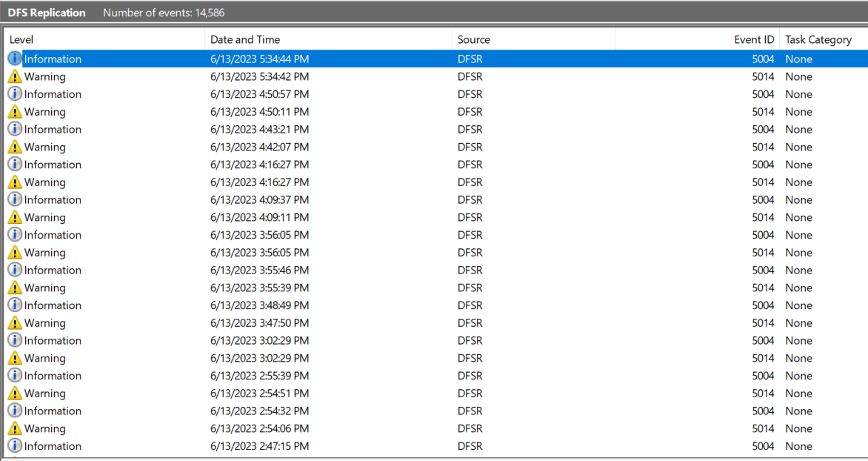Click the DFS Replication log title
The image size is (868, 461).
[47, 12]
